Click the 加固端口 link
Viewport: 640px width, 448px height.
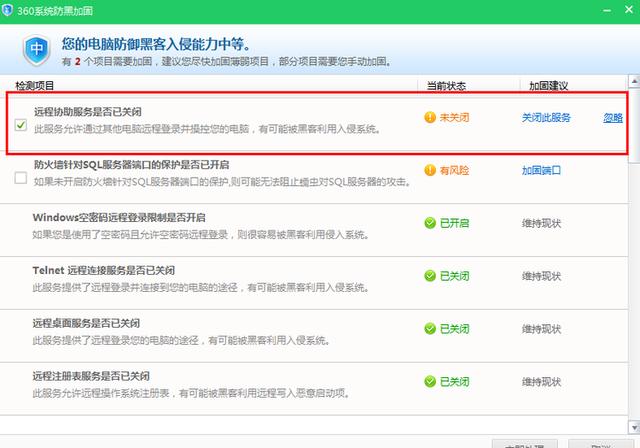click(541, 170)
